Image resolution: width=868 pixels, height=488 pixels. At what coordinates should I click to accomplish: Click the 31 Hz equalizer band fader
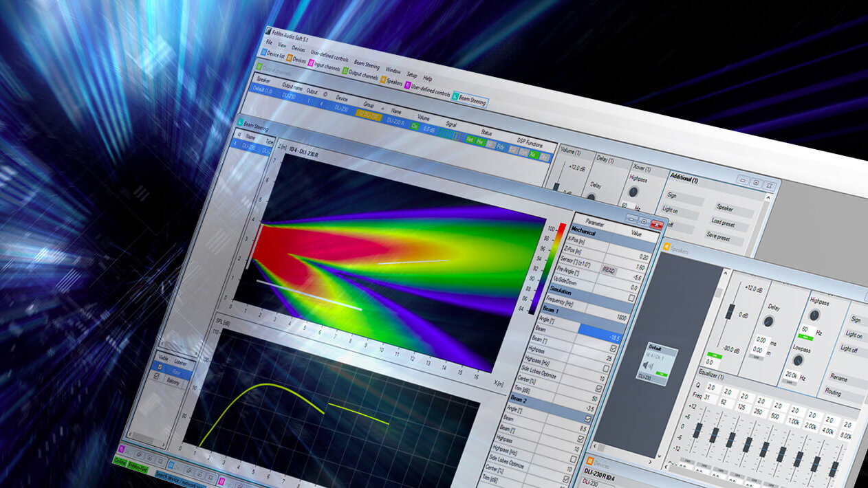698,430
